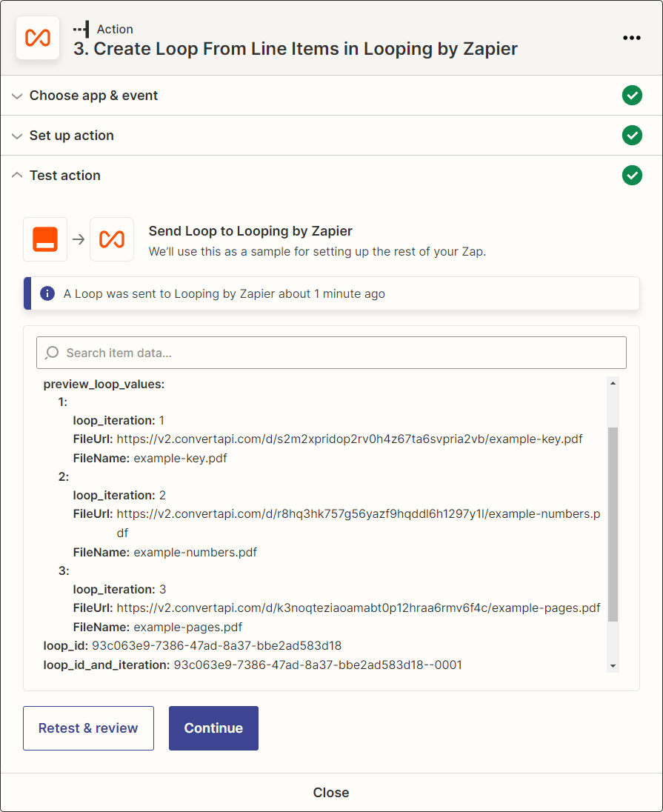Click the green checkmark for Choose app & event
663x812 pixels.
click(x=632, y=96)
